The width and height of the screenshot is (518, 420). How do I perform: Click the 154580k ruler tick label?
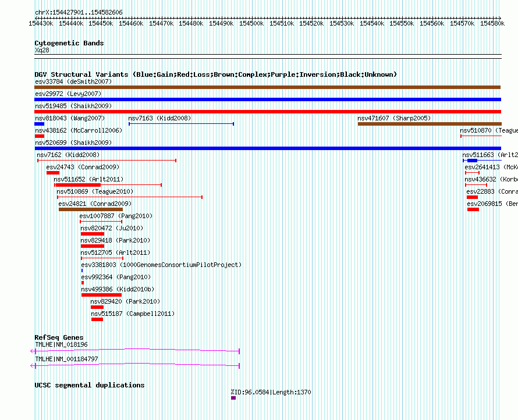pyautogui.click(x=492, y=23)
